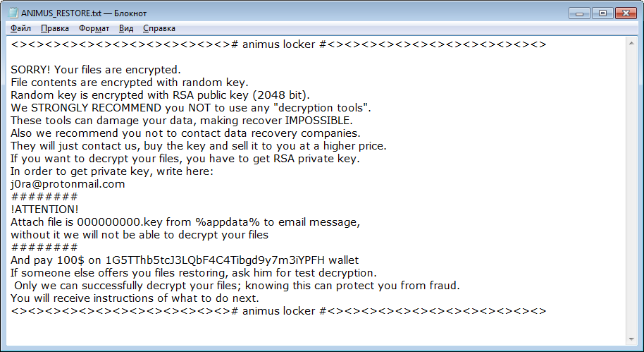Screen dimensions: 644x352
Task: Place cursor on j0ra@protonmail.com email address
Action: 68,184
